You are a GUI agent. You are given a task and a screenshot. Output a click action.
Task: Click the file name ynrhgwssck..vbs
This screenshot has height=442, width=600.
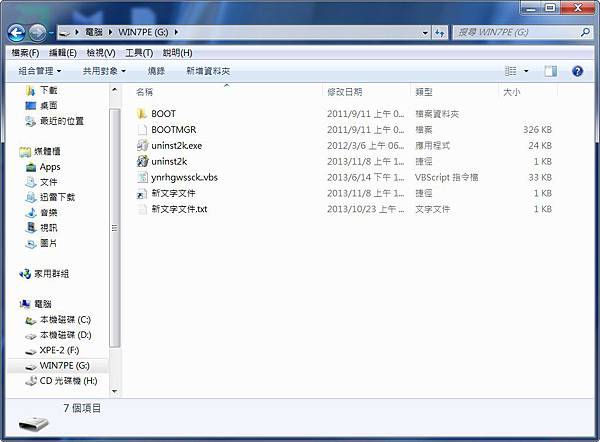[184, 178]
